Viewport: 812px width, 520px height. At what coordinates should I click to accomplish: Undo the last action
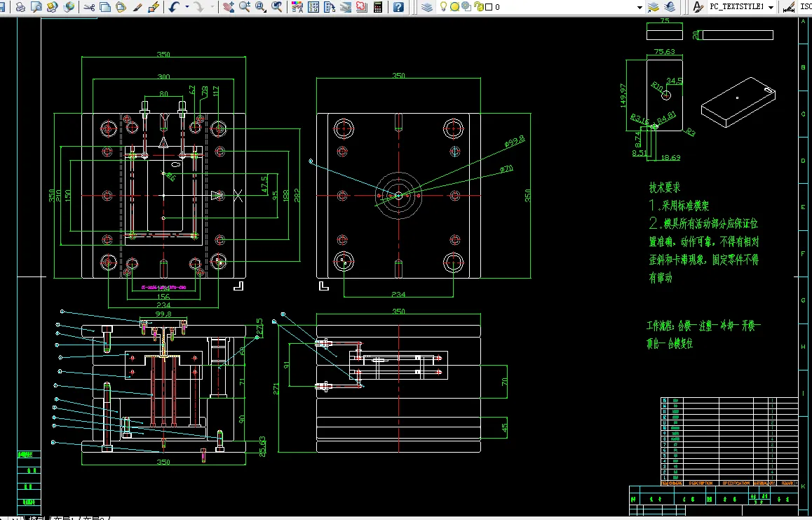click(x=175, y=7)
